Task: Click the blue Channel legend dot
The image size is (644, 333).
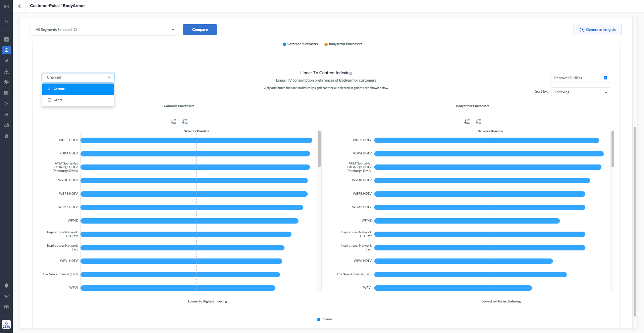Action: click(319, 319)
